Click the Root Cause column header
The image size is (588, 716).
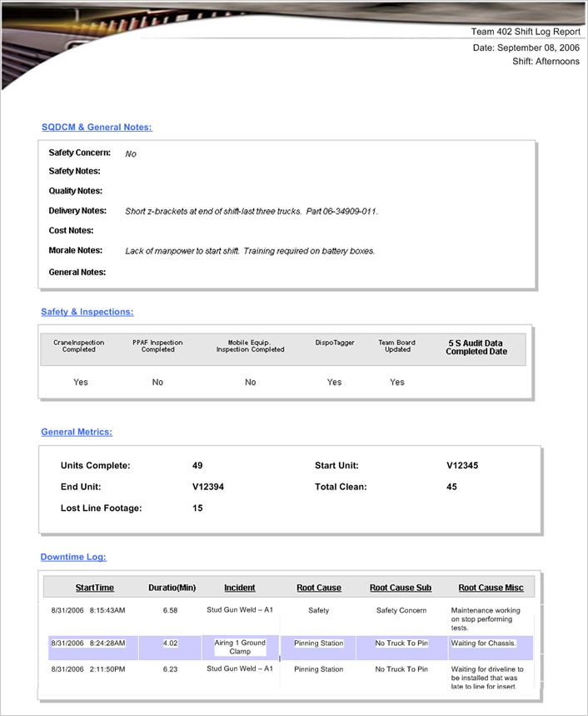tap(319, 588)
